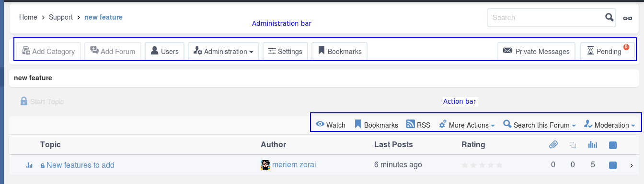Click the 6 minutes ago last post text
Viewport: 644px width, 184px height.
click(398, 165)
